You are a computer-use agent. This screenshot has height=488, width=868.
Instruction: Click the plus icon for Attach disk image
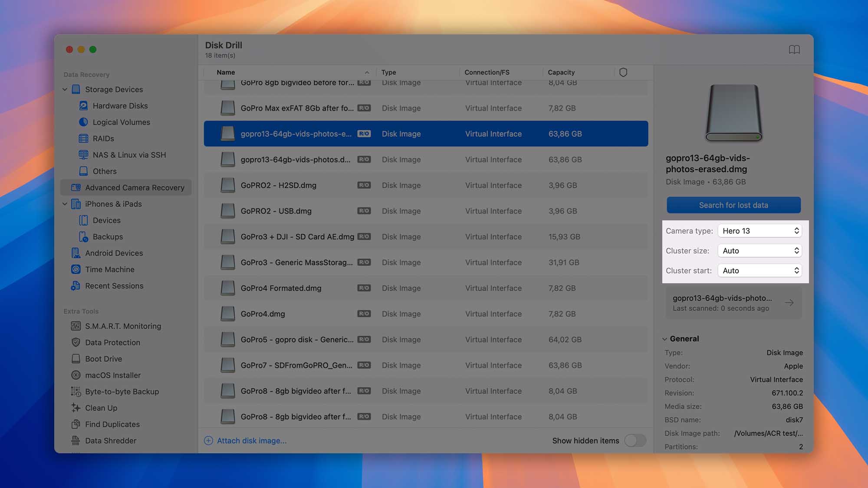[x=208, y=440]
